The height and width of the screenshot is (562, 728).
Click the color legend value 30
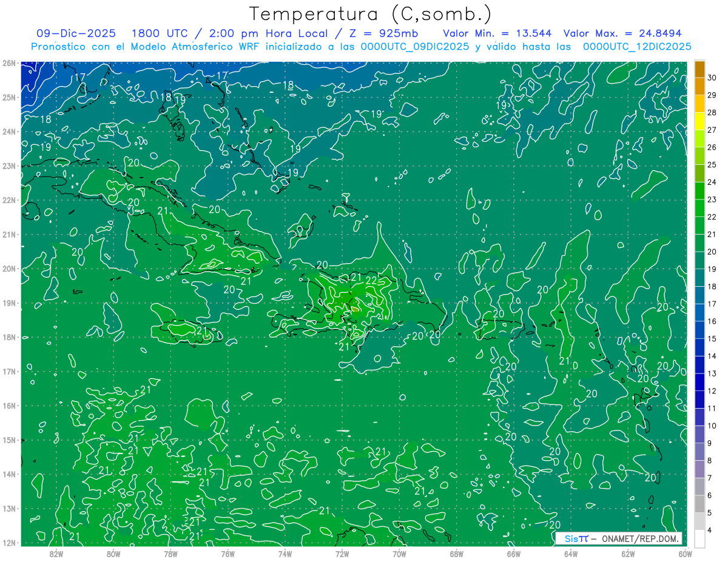pos(712,77)
